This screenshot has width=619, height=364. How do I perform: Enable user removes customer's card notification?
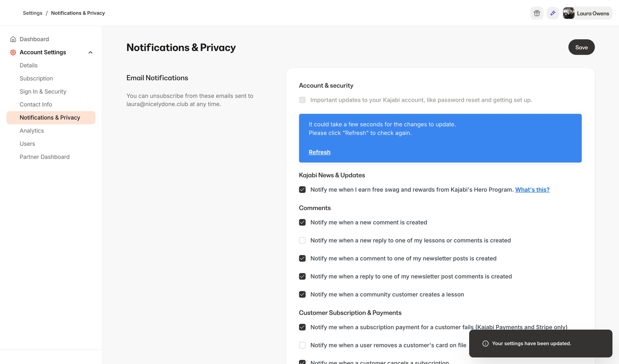click(302, 345)
